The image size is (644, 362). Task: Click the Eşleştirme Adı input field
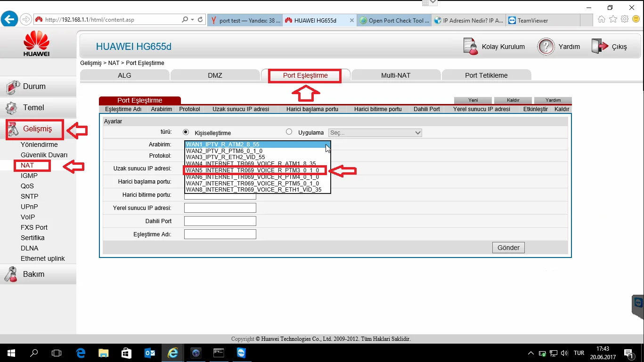coord(220,234)
